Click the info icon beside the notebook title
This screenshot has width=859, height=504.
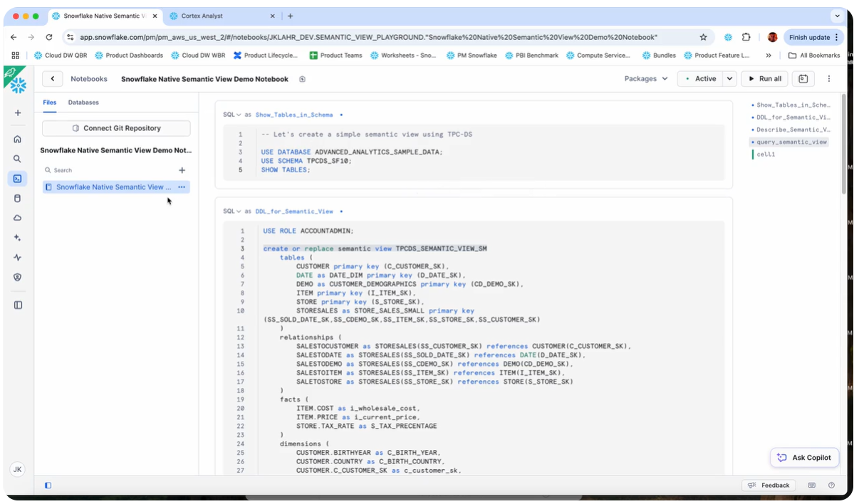302,79
